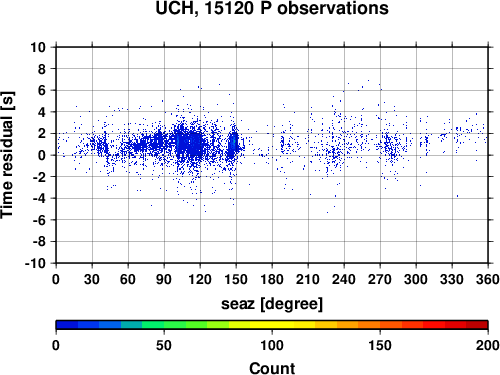Click the x-axis tick label '120'
Viewport: 500px width, 375px height.
pos(200,279)
